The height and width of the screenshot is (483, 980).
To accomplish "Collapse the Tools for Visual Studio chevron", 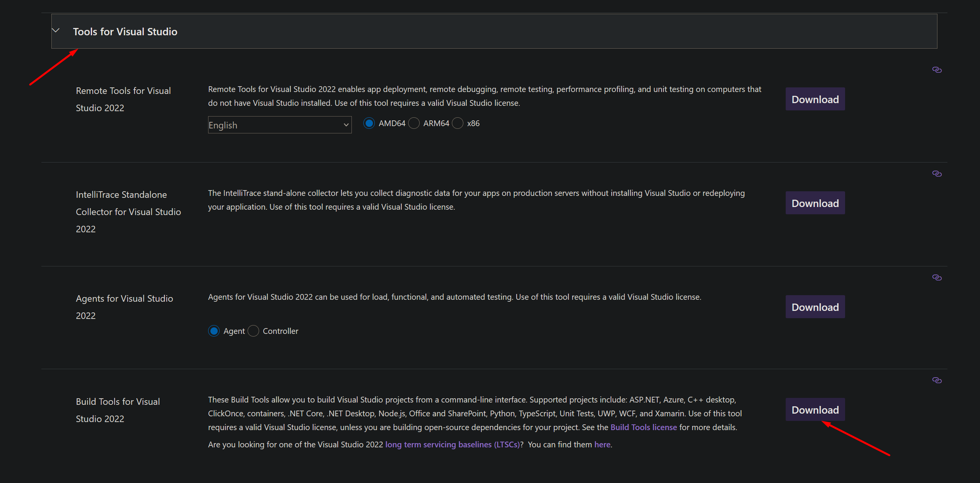I will [56, 31].
